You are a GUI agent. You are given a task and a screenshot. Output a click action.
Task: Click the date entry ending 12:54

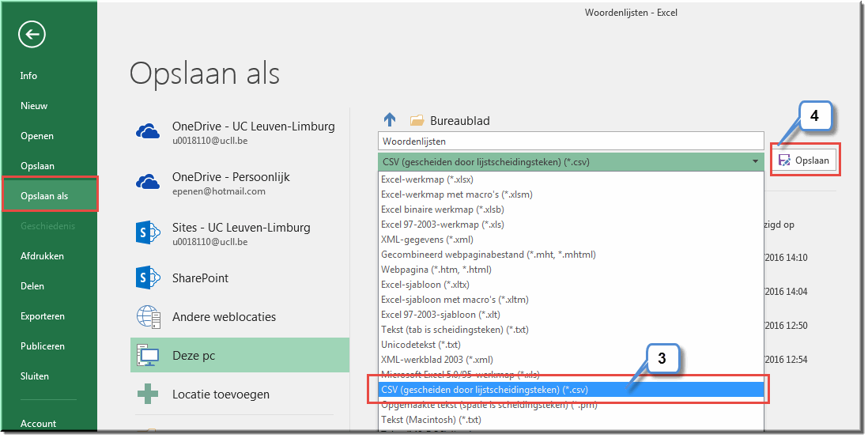[786, 360]
